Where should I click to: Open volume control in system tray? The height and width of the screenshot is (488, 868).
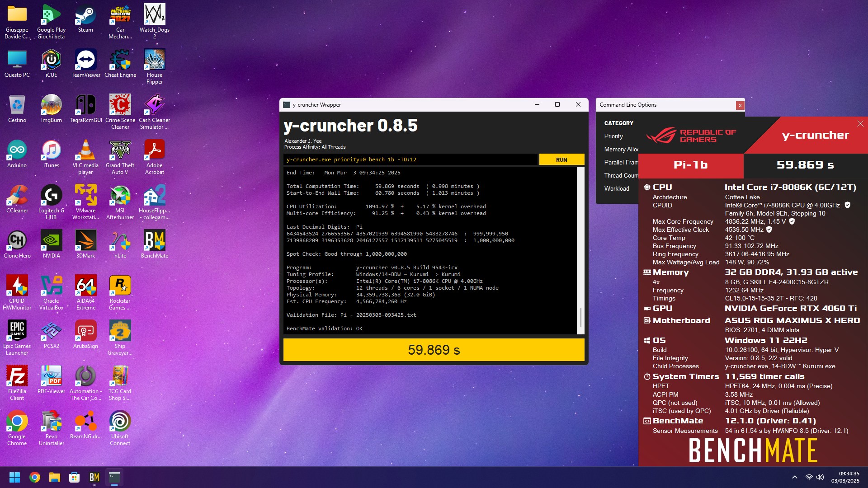820,477
